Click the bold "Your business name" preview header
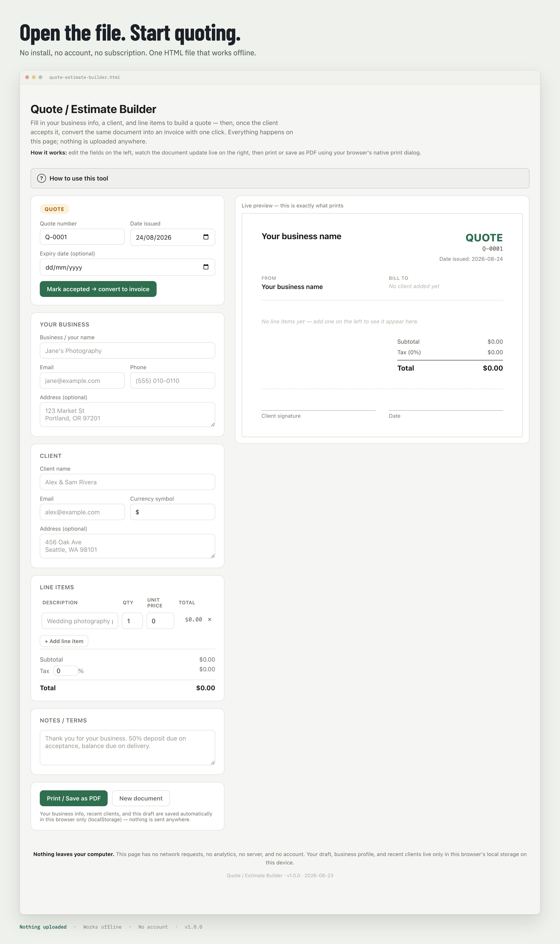560x944 pixels. [x=301, y=236]
